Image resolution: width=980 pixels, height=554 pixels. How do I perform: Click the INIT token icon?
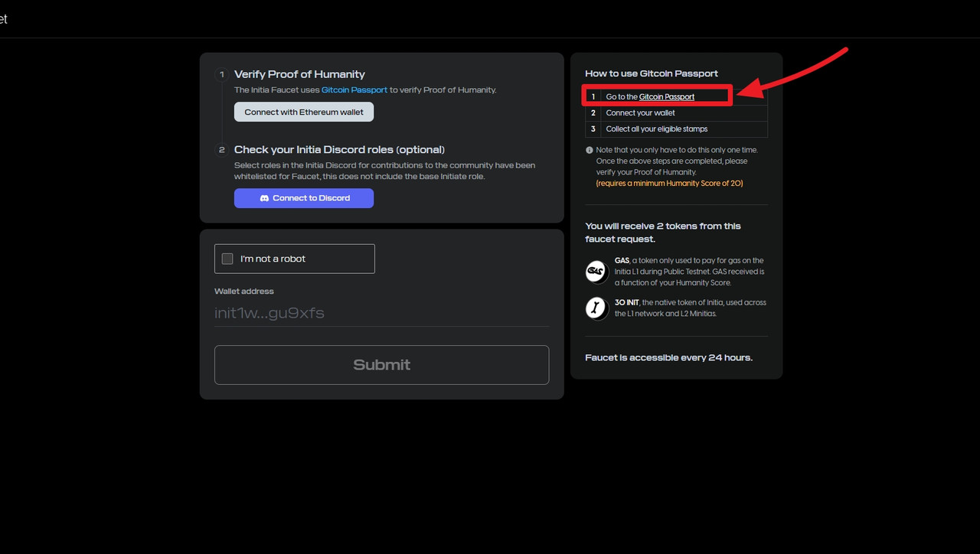coord(596,308)
